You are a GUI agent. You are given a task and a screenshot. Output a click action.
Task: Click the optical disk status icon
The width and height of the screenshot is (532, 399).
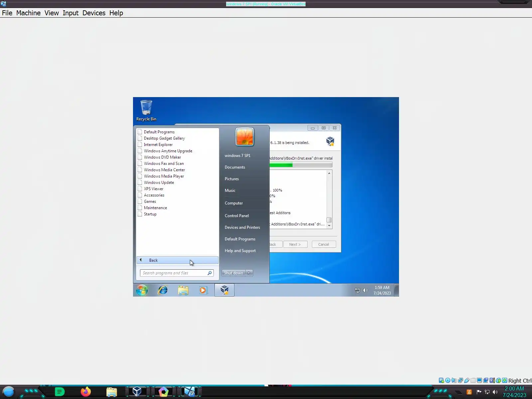point(448,380)
